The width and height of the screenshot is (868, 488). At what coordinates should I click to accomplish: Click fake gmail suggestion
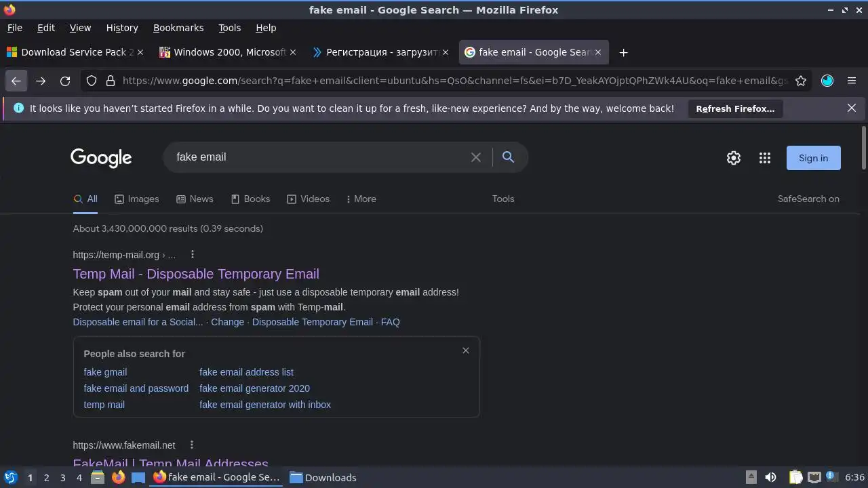point(105,372)
